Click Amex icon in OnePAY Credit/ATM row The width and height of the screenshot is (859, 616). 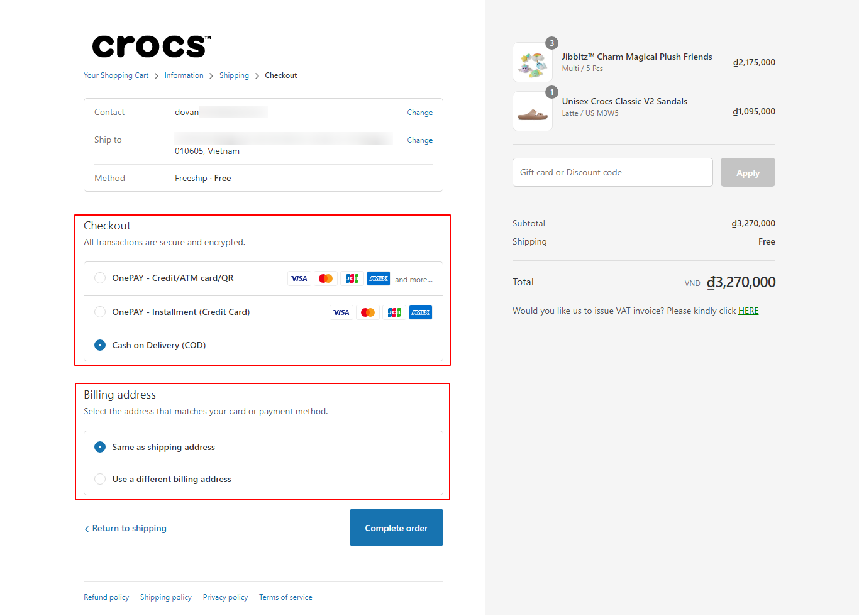click(379, 278)
